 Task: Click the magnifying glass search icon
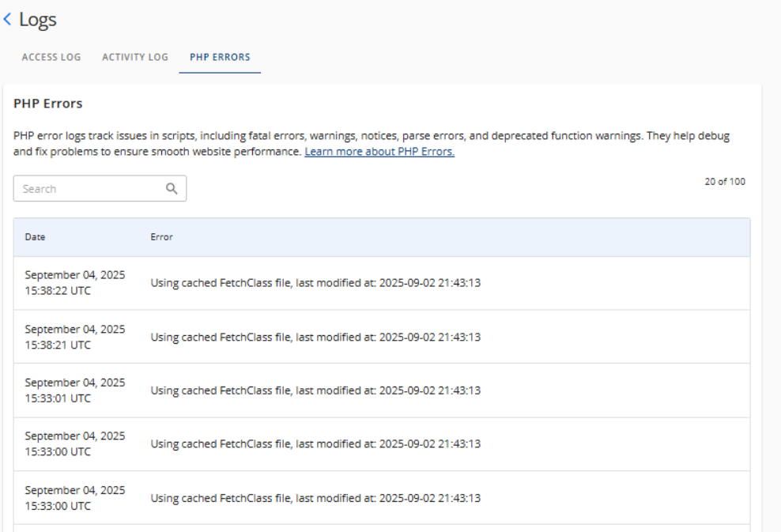[x=172, y=188]
